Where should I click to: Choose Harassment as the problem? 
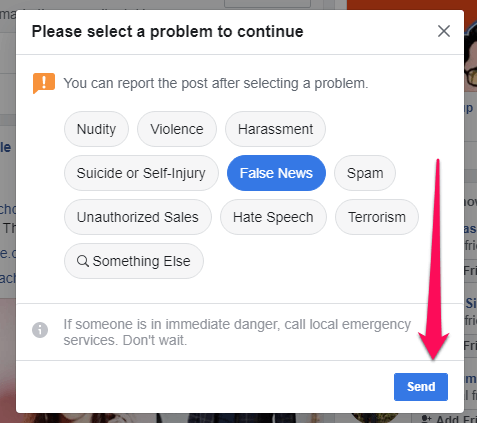point(275,129)
